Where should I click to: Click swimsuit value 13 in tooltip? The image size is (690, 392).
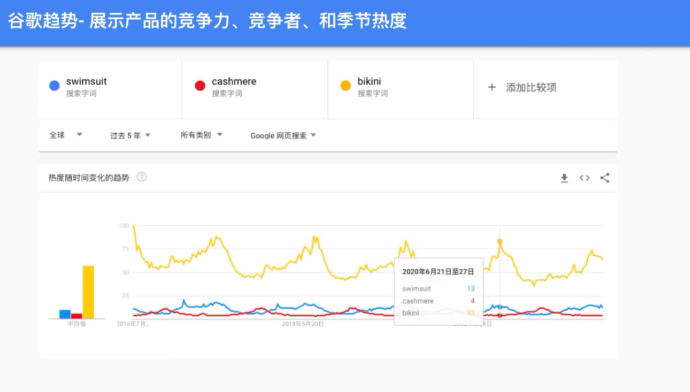point(470,289)
